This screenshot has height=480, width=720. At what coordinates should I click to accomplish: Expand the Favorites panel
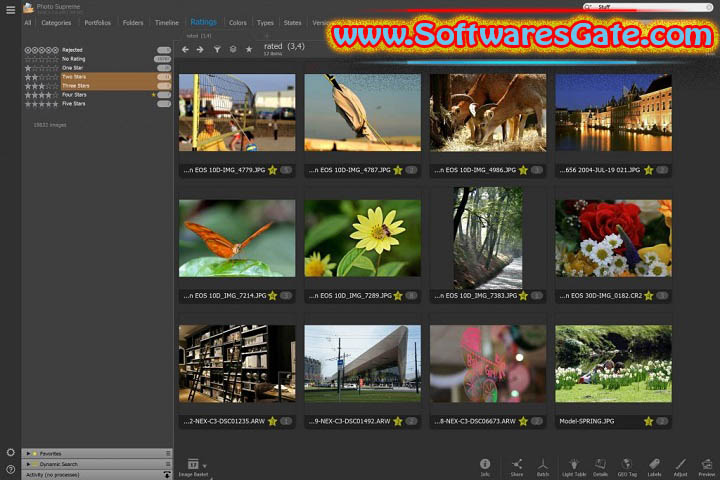28,453
